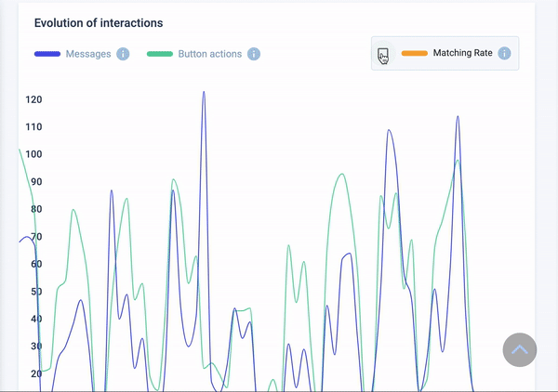Toggle the Button actions green legend swatch

[x=160, y=54]
